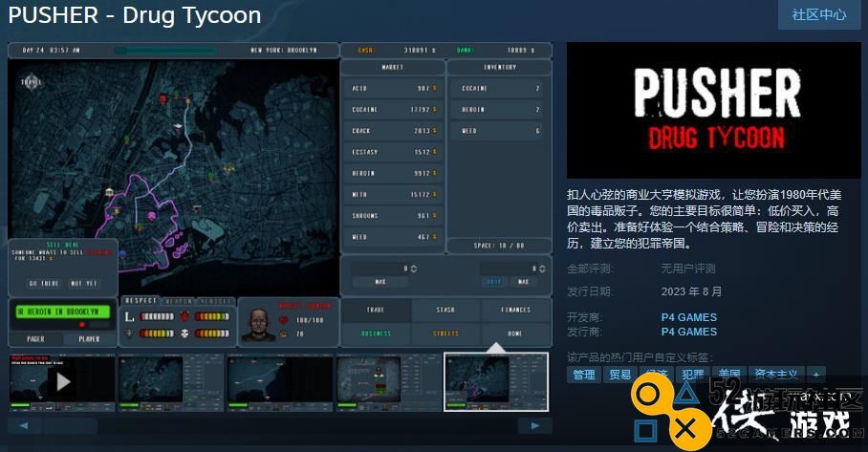
Task: Click NOT YET in sell deal popup
Action: (83, 283)
